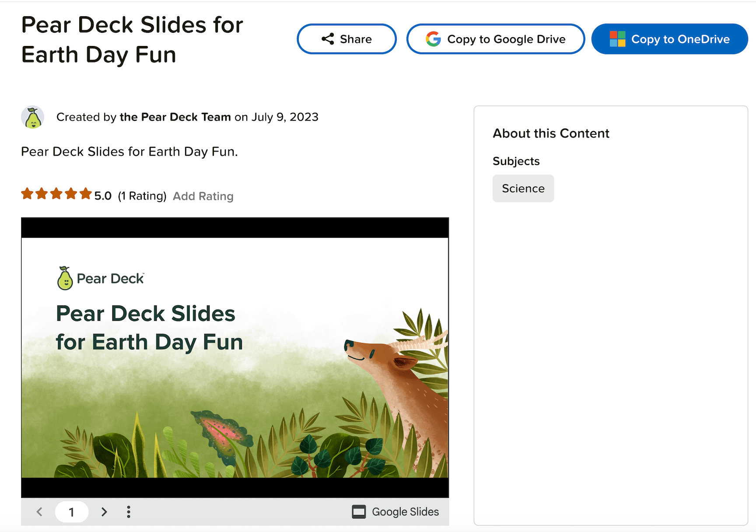The height and width of the screenshot is (532, 756).
Task: Open presentation in Google Slides
Action: [395, 511]
